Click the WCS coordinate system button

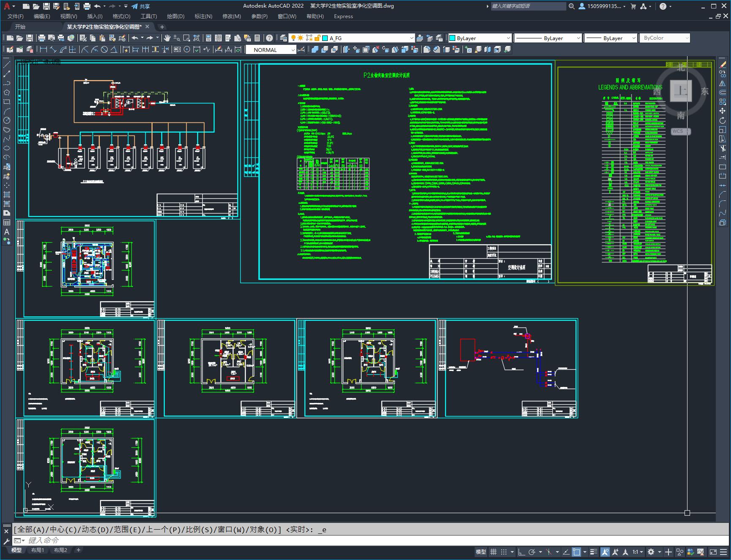pos(678,131)
